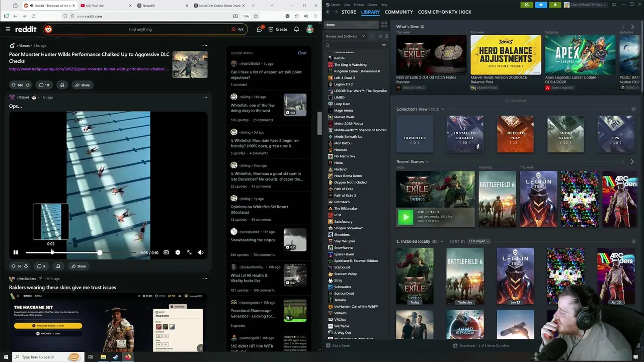This screenshot has height=362, width=644.
Task: Open a new browser tab
Action: (x=253, y=6)
